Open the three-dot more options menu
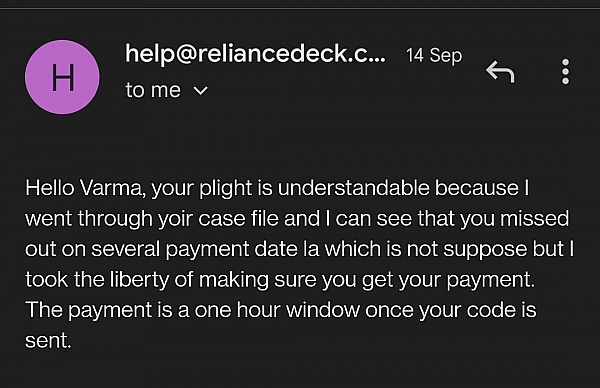 566,72
